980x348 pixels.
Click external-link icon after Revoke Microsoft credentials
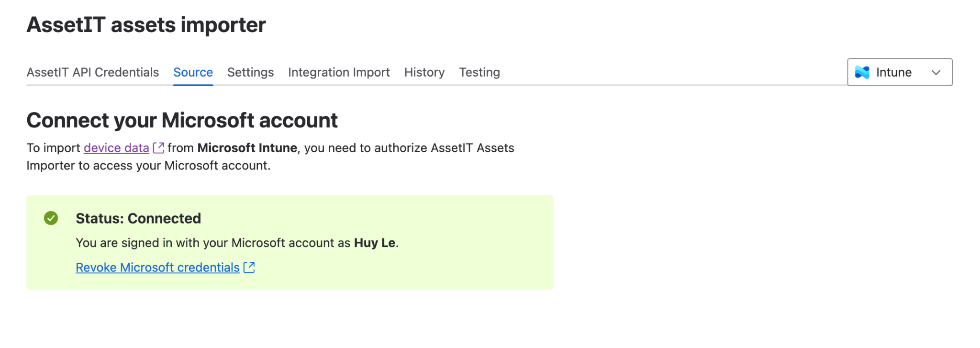[x=249, y=267]
